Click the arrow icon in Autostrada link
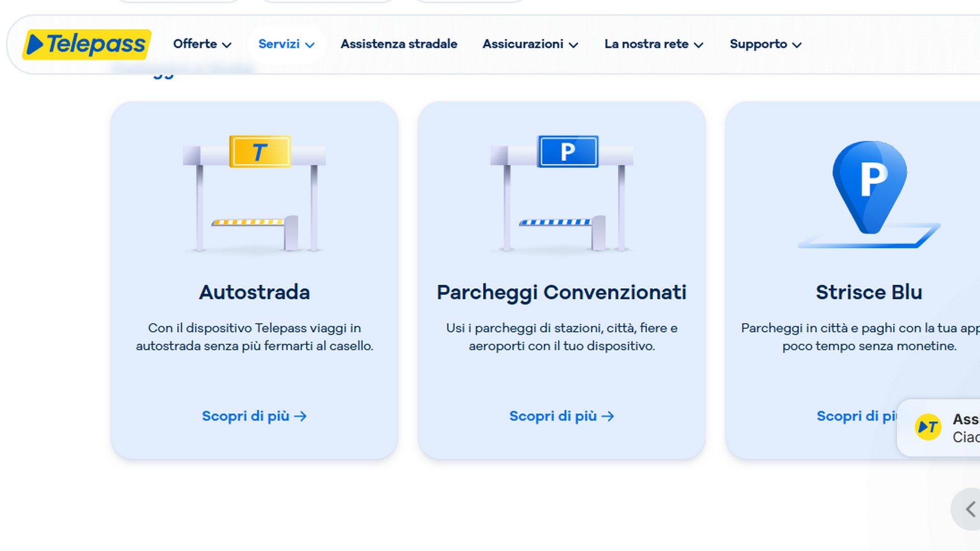This screenshot has width=980, height=551. click(x=301, y=417)
